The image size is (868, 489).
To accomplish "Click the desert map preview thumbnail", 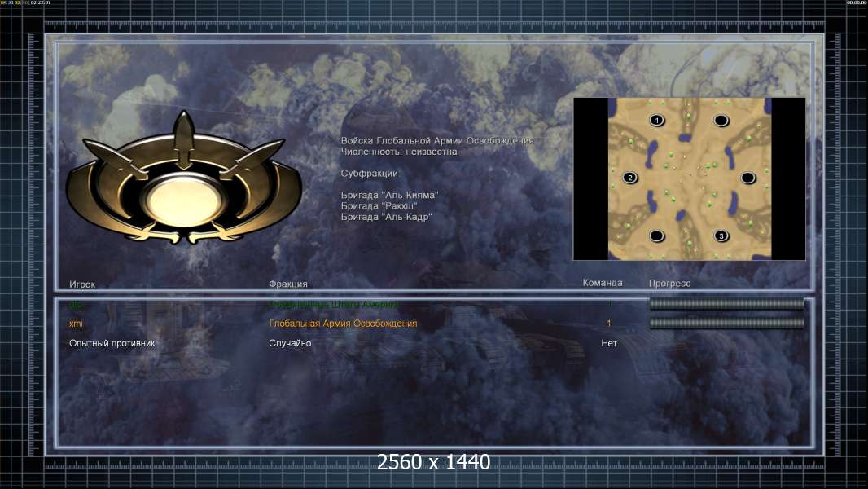I will click(689, 178).
